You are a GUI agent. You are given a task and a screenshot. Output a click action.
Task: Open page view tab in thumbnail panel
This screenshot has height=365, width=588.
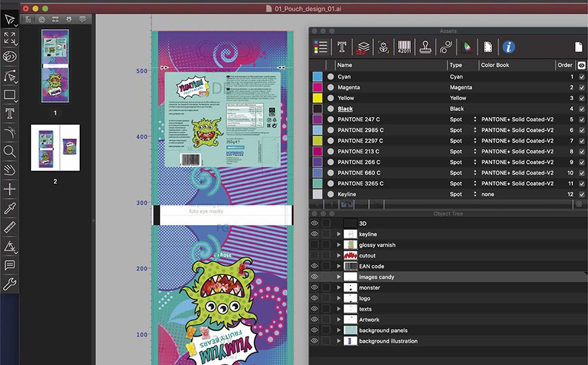coord(28,19)
